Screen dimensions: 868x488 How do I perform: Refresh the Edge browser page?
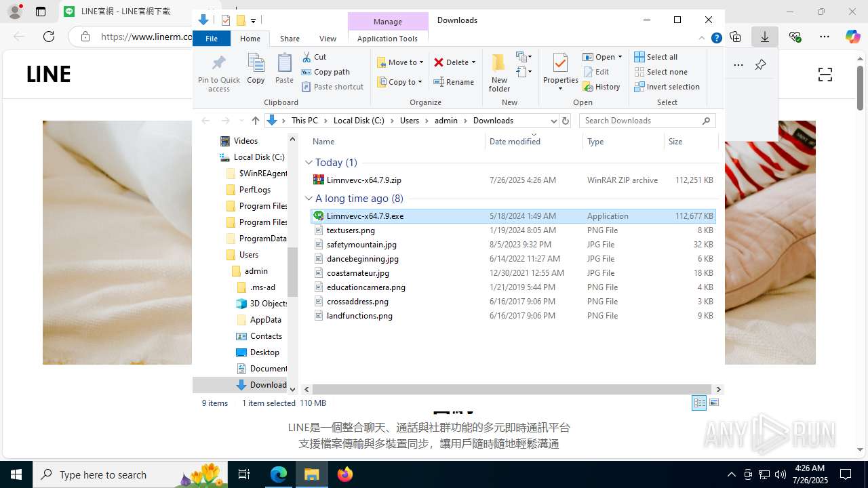(x=49, y=37)
